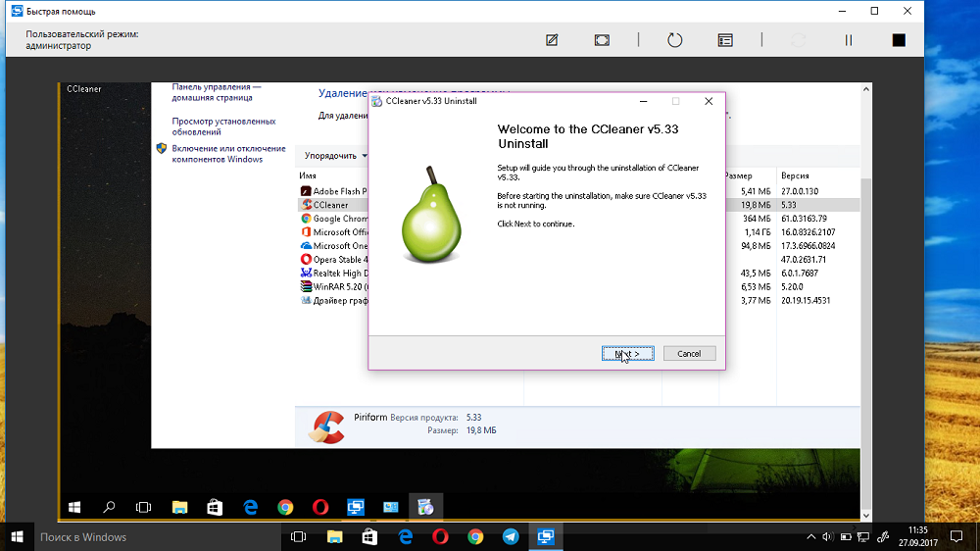The image size is (980, 551).
Task: Open Просмотр установленных обновлений link
Action: [x=223, y=126]
